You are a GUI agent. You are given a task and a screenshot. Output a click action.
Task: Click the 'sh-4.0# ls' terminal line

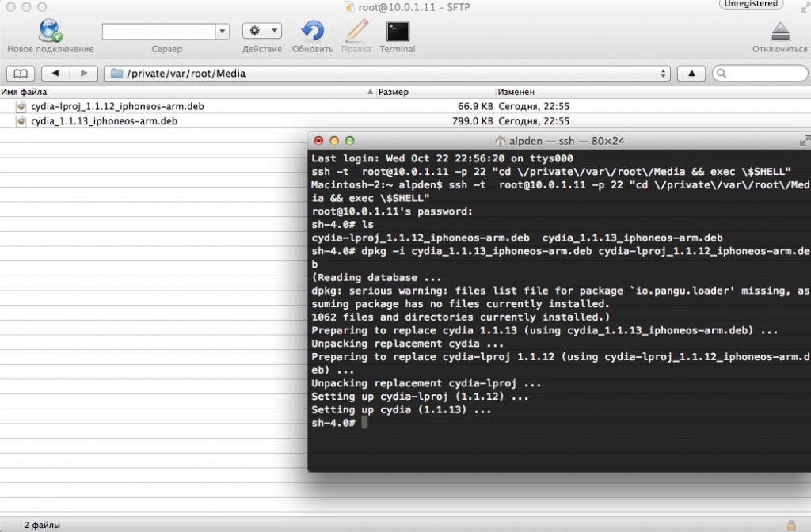342,225
